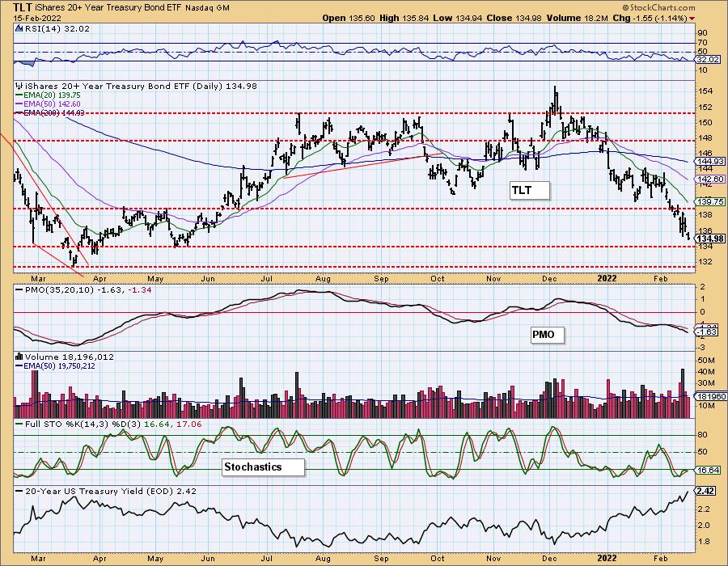Image resolution: width=728 pixels, height=566 pixels.
Task: Click the PMO annotation box
Action: point(548,335)
